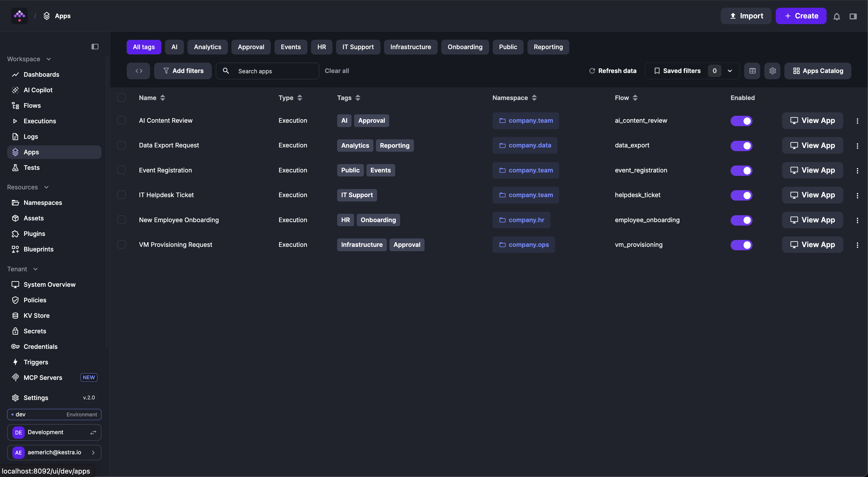Image resolution: width=868 pixels, height=477 pixels.
Task: Click the Import button
Action: click(746, 16)
